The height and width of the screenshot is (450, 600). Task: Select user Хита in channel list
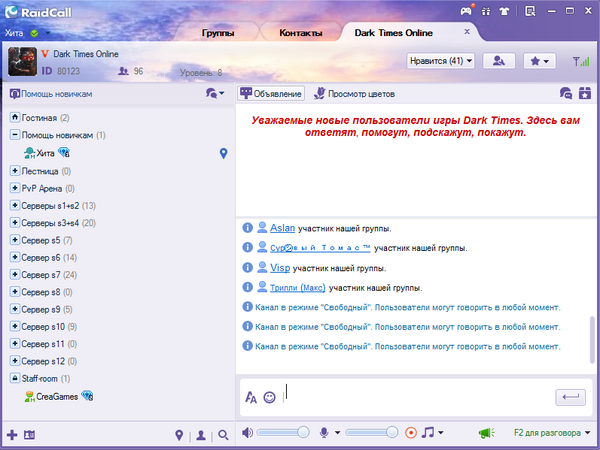pyautogui.click(x=45, y=153)
